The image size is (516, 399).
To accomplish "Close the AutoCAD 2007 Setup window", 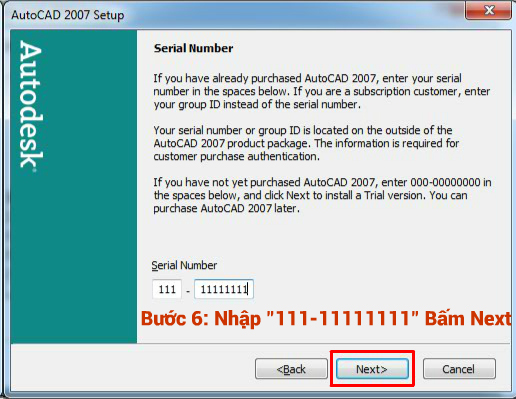I will click(x=488, y=10).
